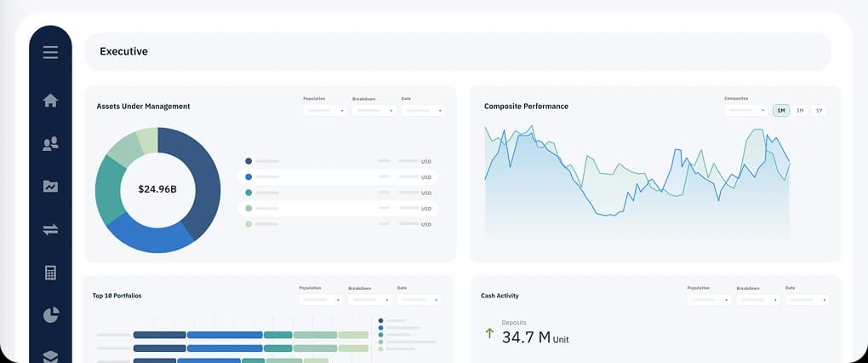Open the chart image sidebar icon
The image size is (868, 363).
tap(50, 187)
